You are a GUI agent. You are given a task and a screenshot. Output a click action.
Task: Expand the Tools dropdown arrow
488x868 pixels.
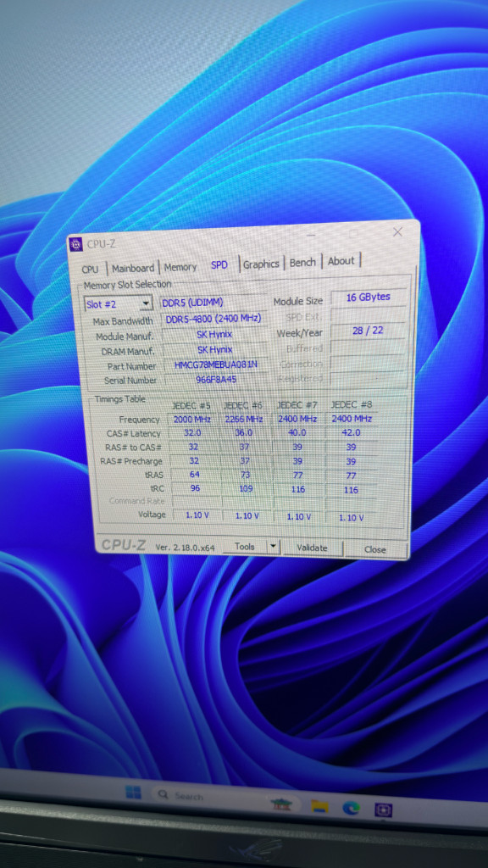tap(273, 547)
